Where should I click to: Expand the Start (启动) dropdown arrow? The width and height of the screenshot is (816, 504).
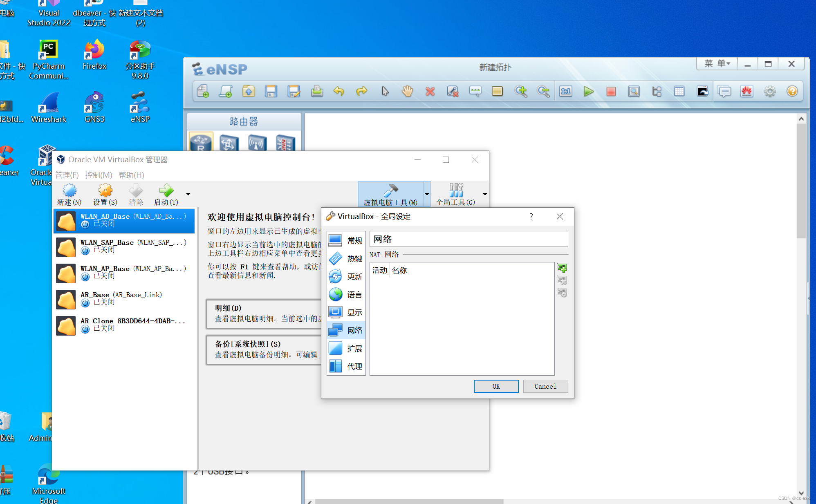tap(188, 194)
